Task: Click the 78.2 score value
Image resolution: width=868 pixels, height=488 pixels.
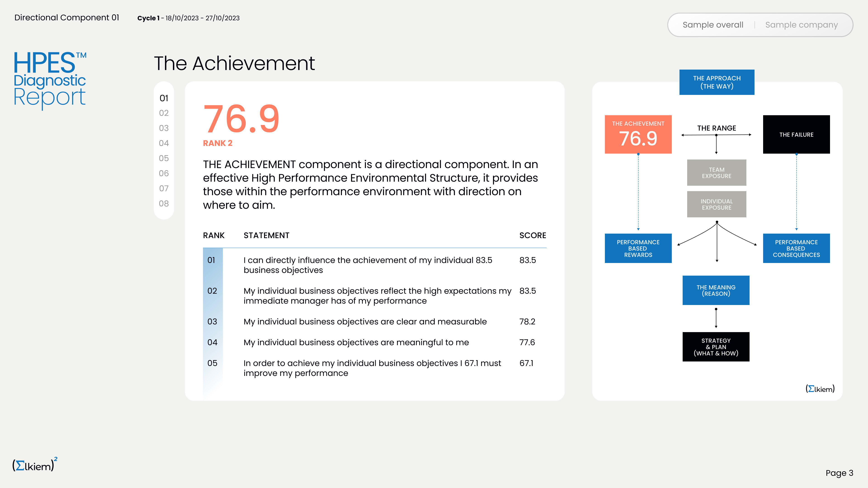Action: click(x=527, y=321)
